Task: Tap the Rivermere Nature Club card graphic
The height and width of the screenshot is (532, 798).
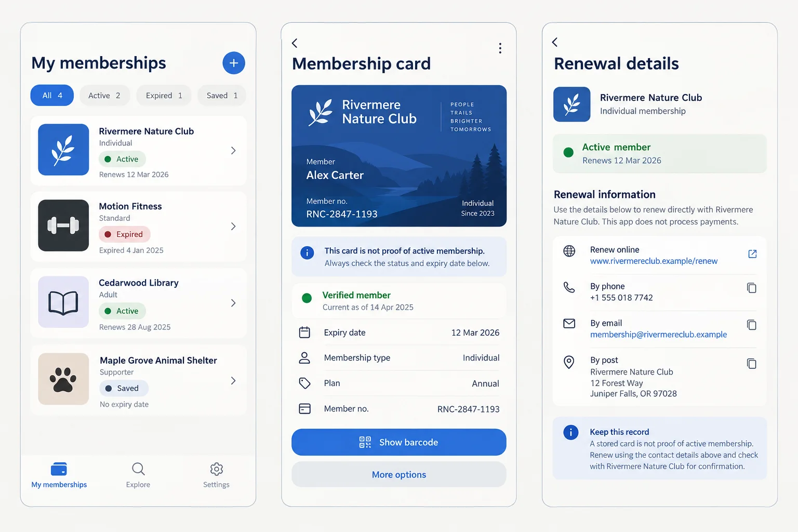Action: pyautogui.click(x=399, y=156)
